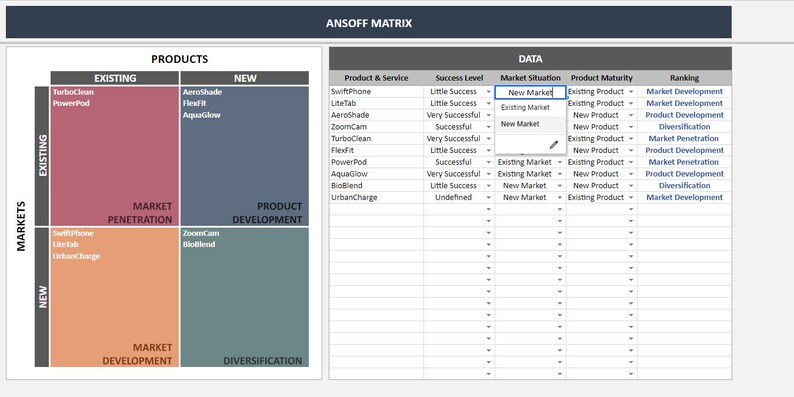Click the NEW products column header in matrix
This screenshot has width=794, height=397.
coord(245,78)
